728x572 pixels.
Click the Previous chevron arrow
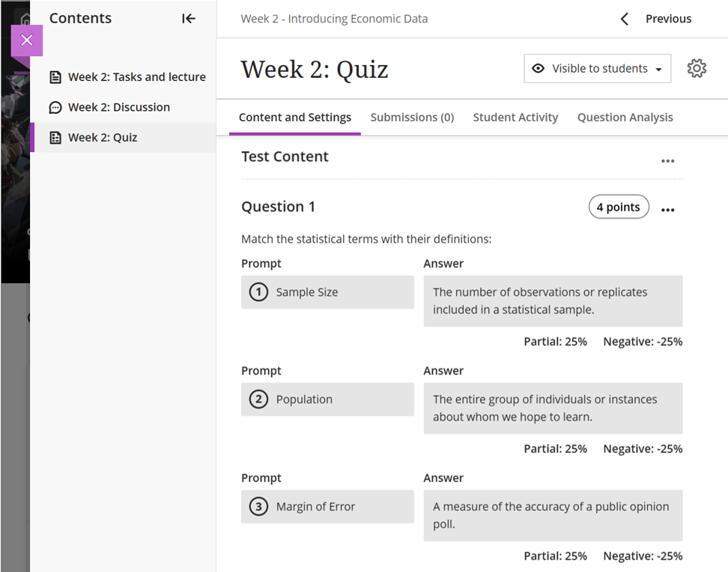coord(625,19)
